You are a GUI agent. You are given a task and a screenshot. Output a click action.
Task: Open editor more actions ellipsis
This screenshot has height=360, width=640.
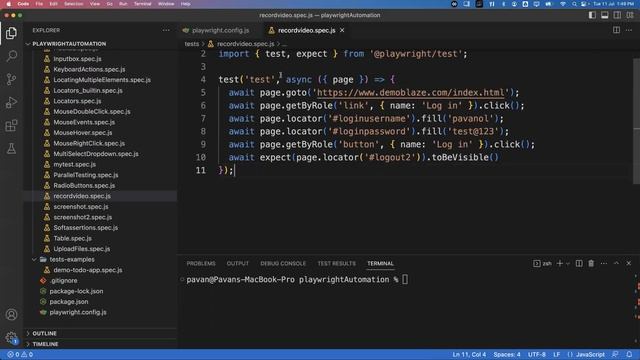(x=629, y=30)
